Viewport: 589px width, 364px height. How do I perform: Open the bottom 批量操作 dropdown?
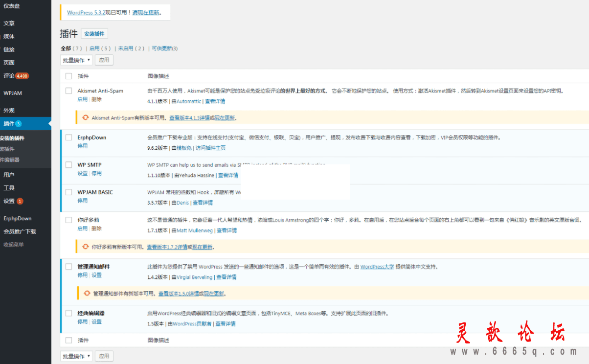click(76, 356)
